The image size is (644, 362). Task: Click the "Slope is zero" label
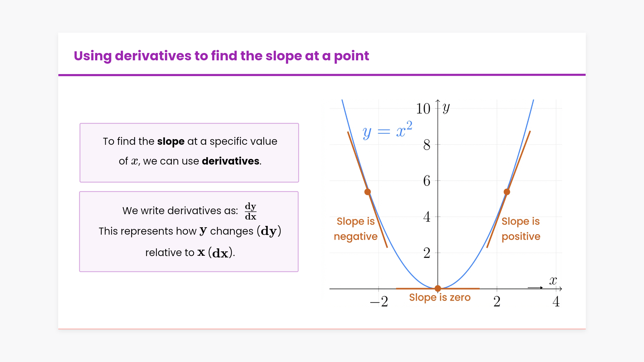pyautogui.click(x=440, y=297)
